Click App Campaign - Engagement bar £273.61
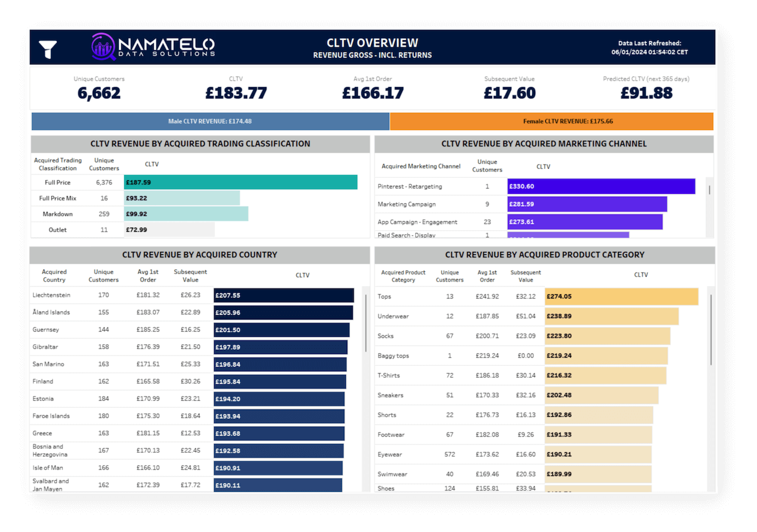The image size is (757, 532). [x=585, y=222]
